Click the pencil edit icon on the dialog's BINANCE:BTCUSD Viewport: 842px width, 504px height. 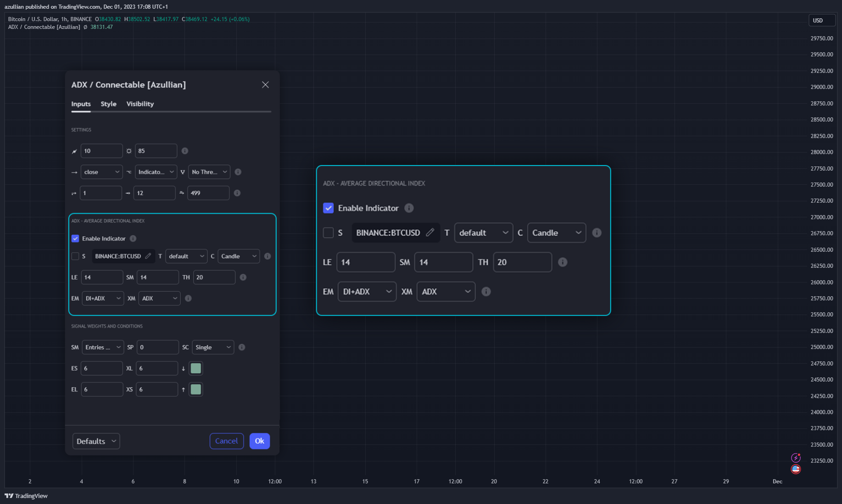[148, 256]
